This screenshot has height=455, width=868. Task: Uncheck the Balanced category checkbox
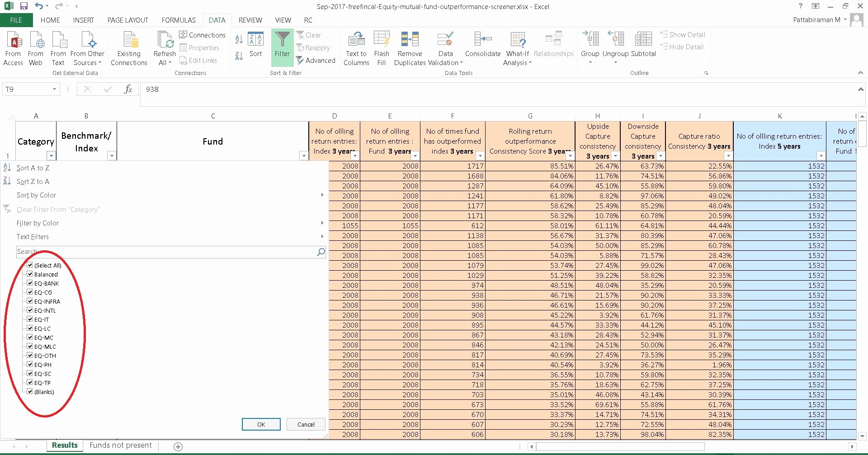pyautogui.click(x=30, y=274)
